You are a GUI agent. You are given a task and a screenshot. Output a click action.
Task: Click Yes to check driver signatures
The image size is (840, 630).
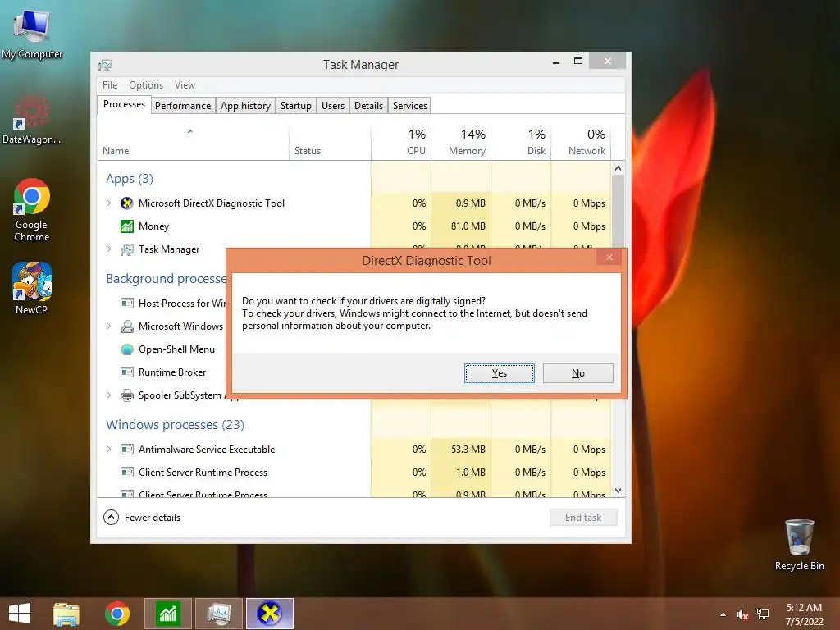500,373
